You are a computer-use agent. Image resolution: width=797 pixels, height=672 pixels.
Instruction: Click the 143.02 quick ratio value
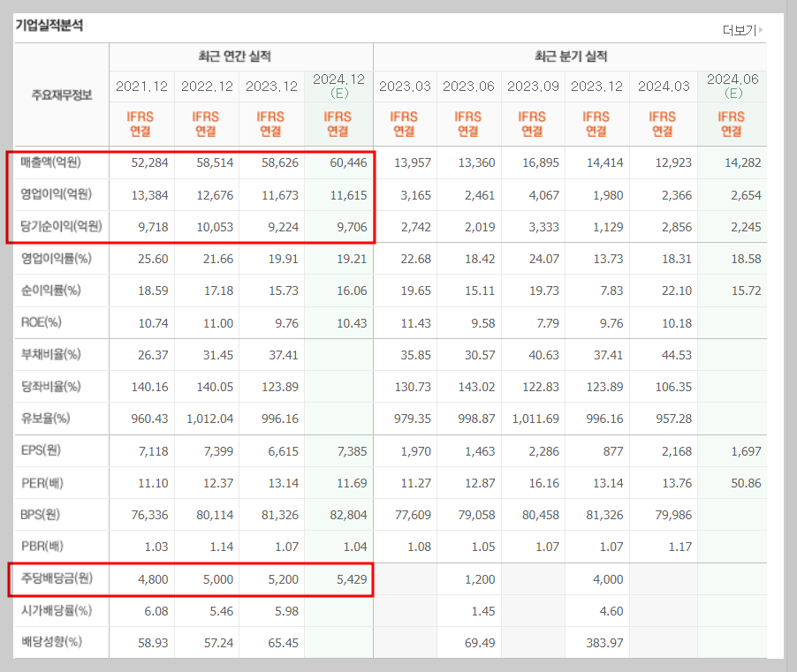[x=476, y=387]
